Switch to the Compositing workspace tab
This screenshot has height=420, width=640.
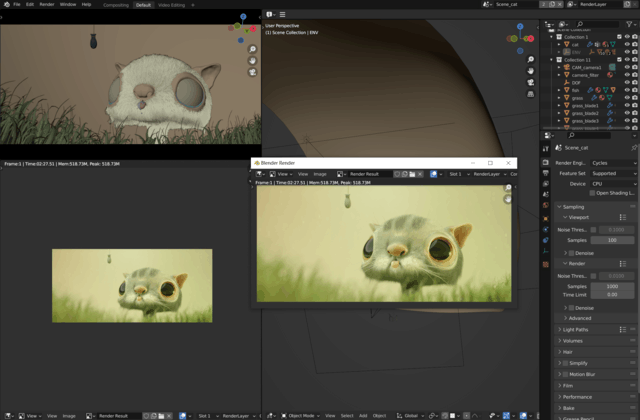pyautogui.click(x=116, y=4)
